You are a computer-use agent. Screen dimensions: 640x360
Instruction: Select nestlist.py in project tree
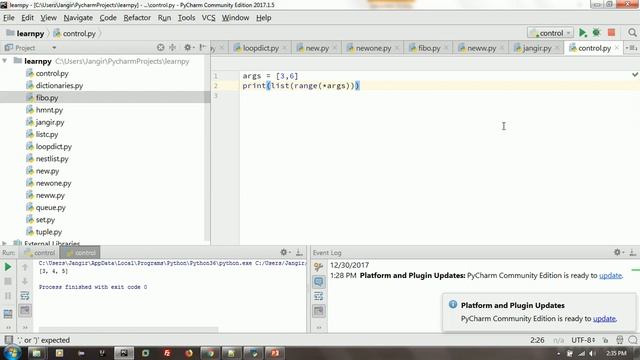pyautogui.click(x=52, y=159)
